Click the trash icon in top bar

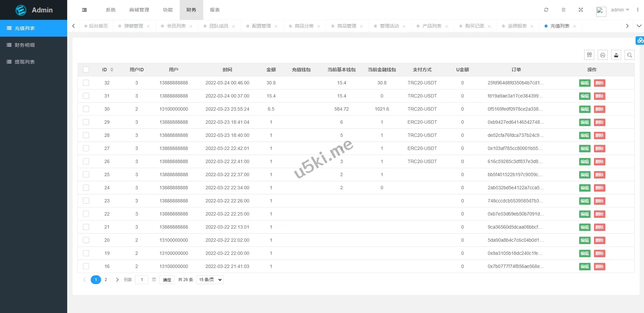click(563, 10)
